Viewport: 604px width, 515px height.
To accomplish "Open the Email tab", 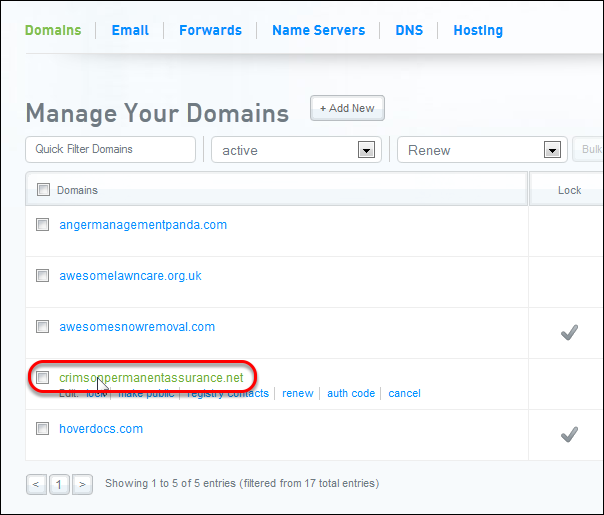I will 130,30.
